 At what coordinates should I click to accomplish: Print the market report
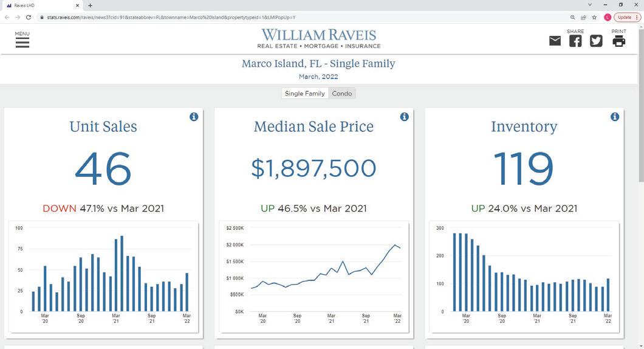[618, 41]
